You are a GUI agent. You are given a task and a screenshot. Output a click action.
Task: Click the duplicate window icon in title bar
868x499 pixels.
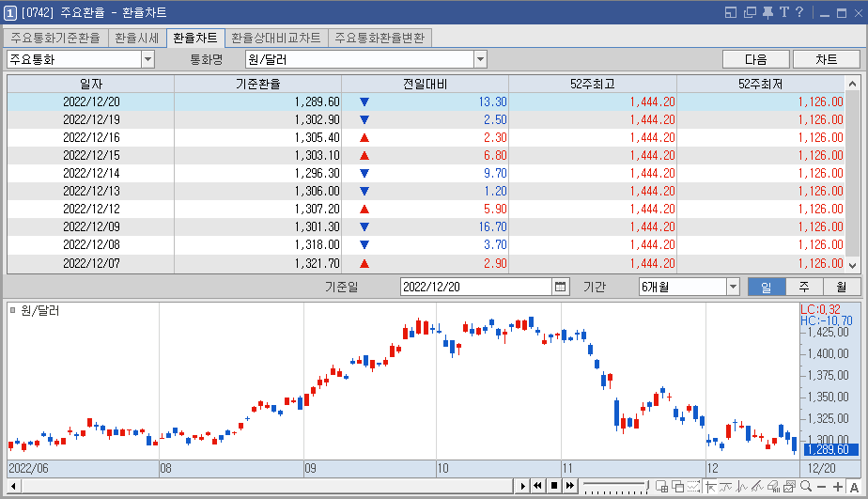click(x=750, y=12)
